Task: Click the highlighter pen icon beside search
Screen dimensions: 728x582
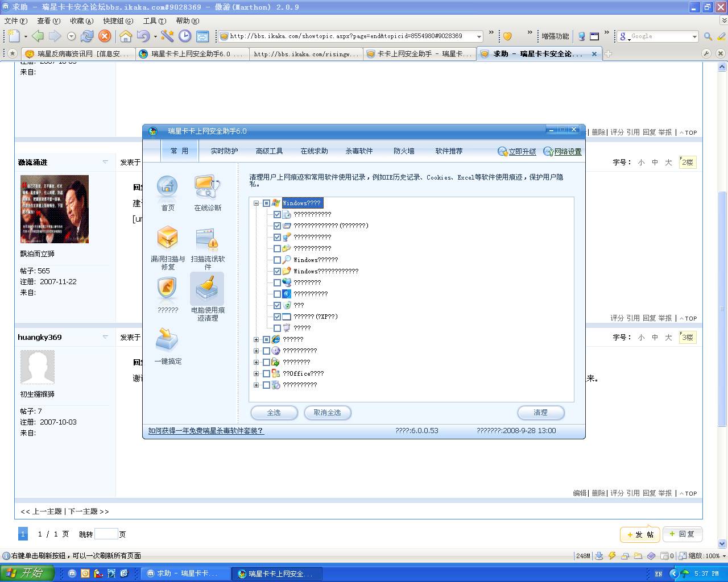Action: pyautogui.click(x=721, y=36)
